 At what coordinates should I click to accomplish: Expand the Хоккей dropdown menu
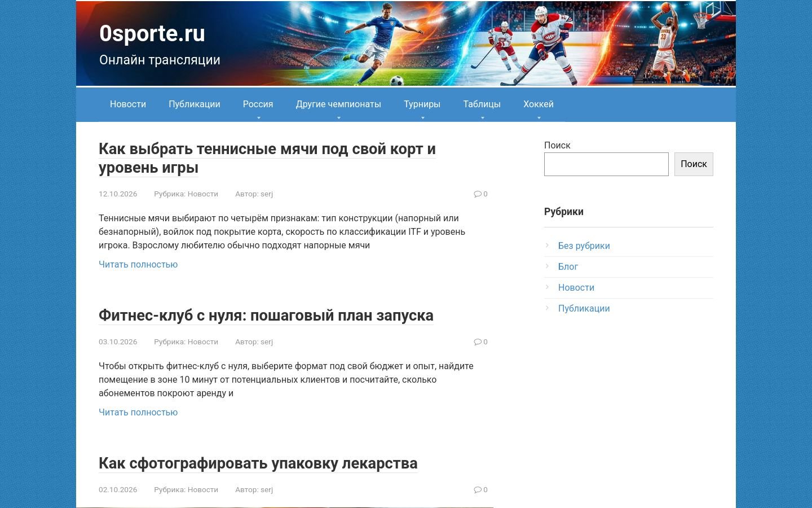pos(539,104)
